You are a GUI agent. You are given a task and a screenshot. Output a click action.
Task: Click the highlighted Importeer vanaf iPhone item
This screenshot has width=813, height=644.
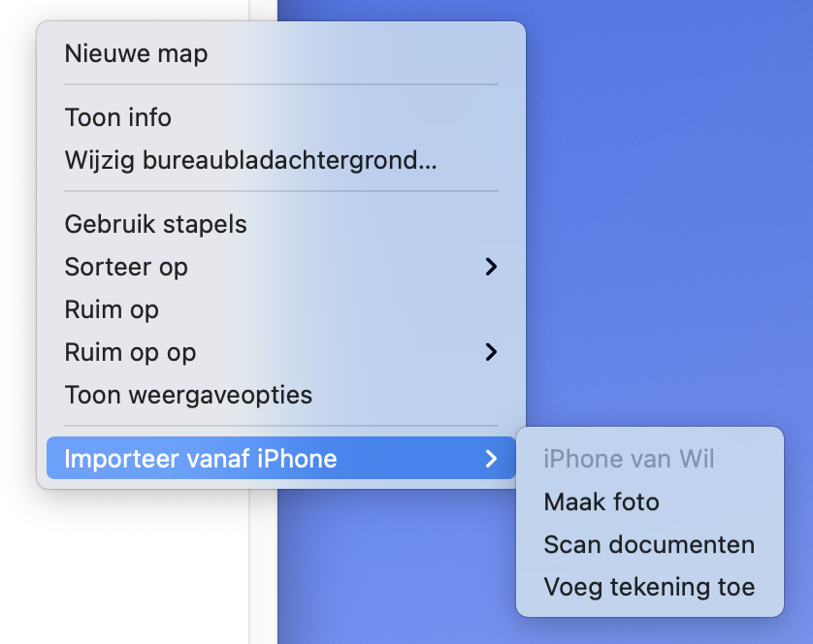(281, 459)
